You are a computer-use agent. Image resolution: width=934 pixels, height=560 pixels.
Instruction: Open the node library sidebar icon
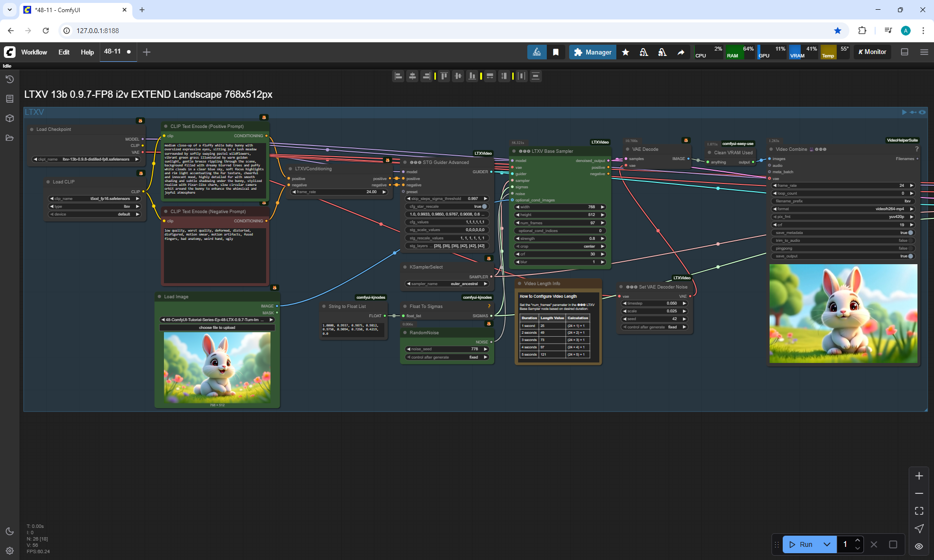(9, 99)
